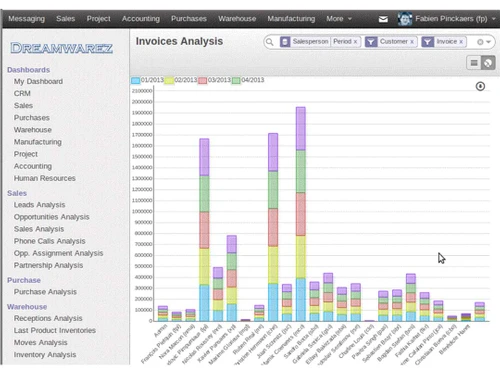This screenshot has width=500, height=375.
Task: Toggle the 01/2013 legend swatch
Action: [135, 80]
